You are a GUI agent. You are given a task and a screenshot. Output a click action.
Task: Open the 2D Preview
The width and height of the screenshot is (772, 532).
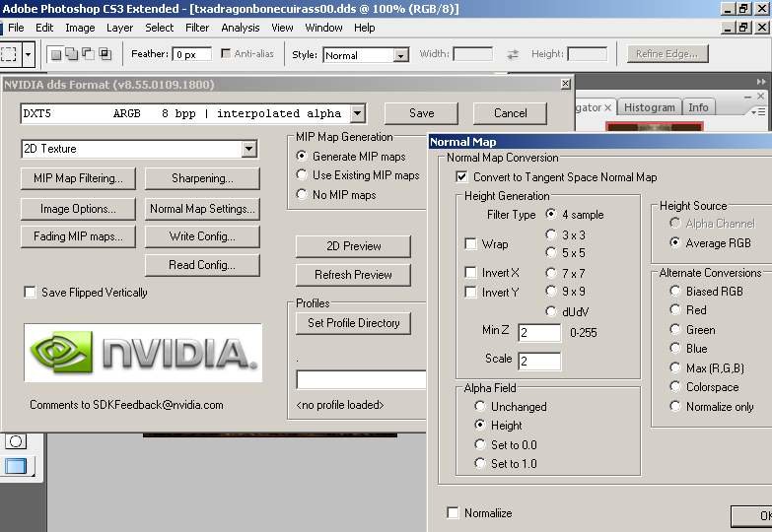click(x=354, y=246)
